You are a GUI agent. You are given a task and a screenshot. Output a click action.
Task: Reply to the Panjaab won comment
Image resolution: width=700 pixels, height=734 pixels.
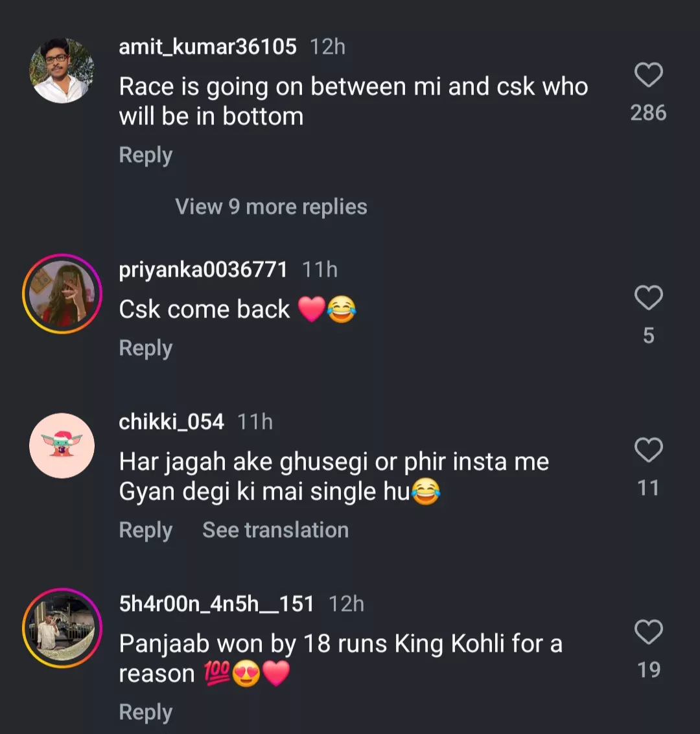click(146, 713)
